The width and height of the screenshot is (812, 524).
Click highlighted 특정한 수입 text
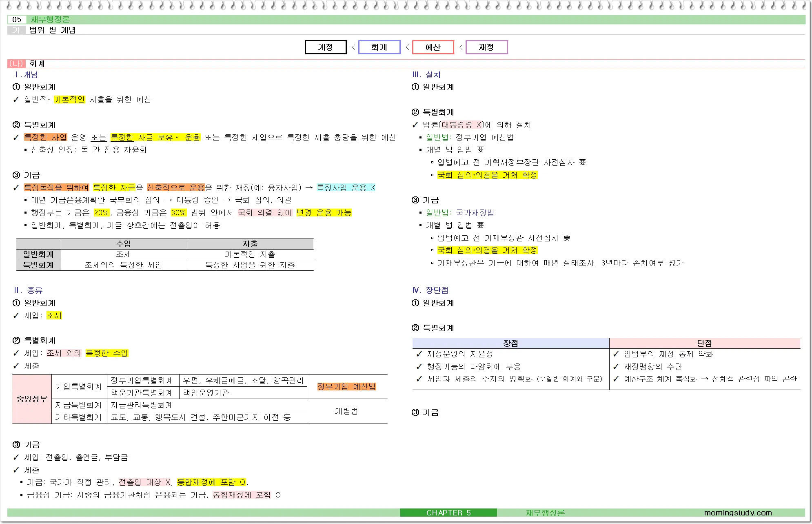coord(107,353)
